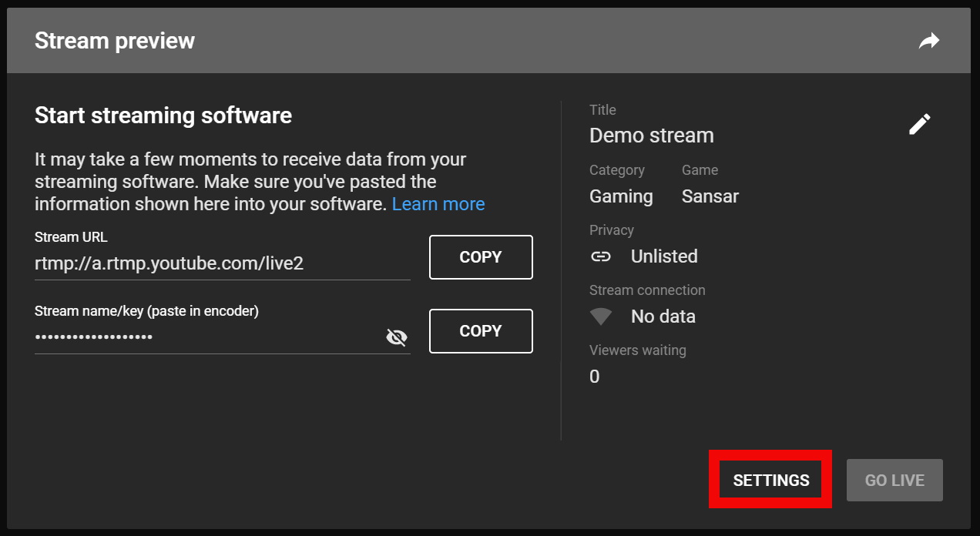Image resolution: width=980 pixels, height=536 pixels.
Task: Click the Stream preview header title
Action: point(115,41)
